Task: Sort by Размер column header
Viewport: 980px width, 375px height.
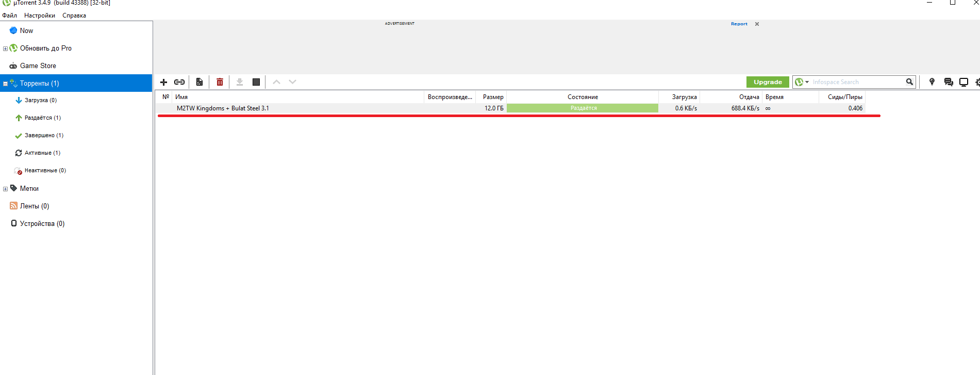Action: pos(491,96)
